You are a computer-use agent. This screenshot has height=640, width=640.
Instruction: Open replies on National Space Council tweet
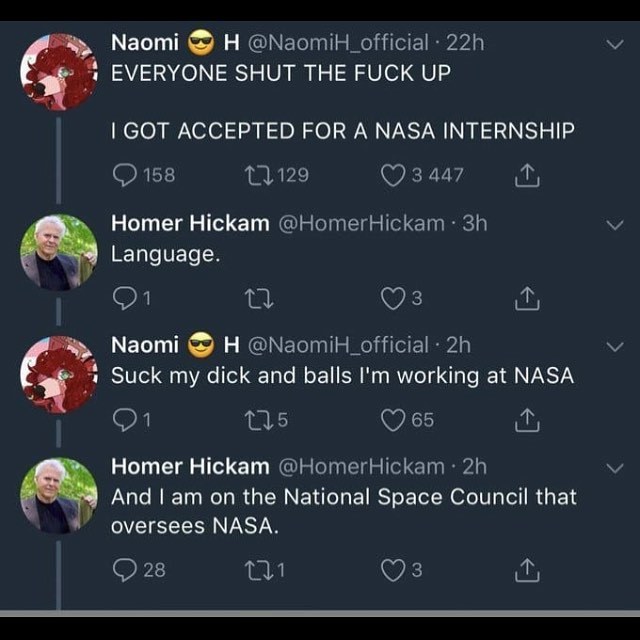pyautogui.click(x=126, y=570)
